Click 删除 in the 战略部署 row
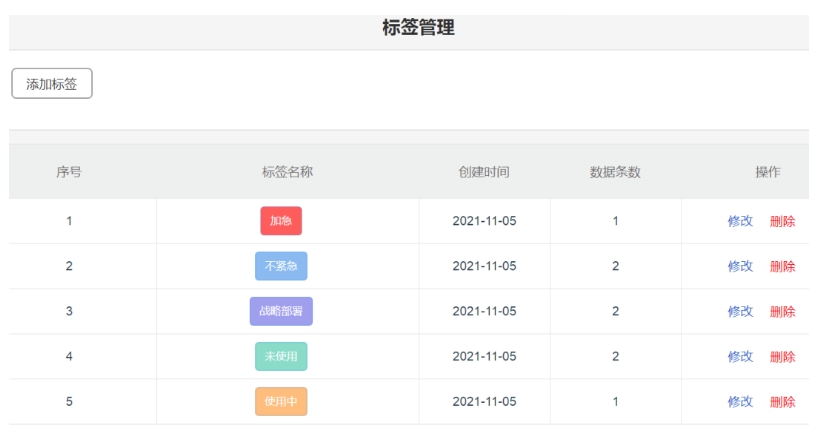Image resolution: width=823 pixels, height=441 pixels. [782, 311]
